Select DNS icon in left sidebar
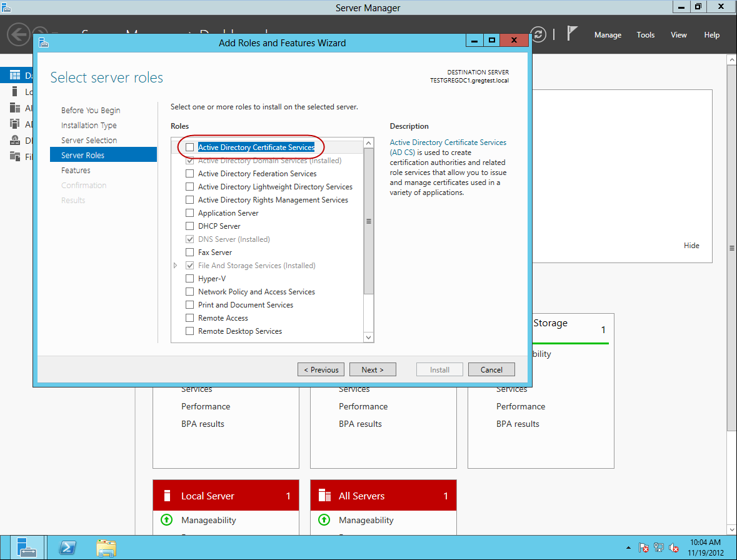Screen dimensions: 737x560 tap(15, 141)
